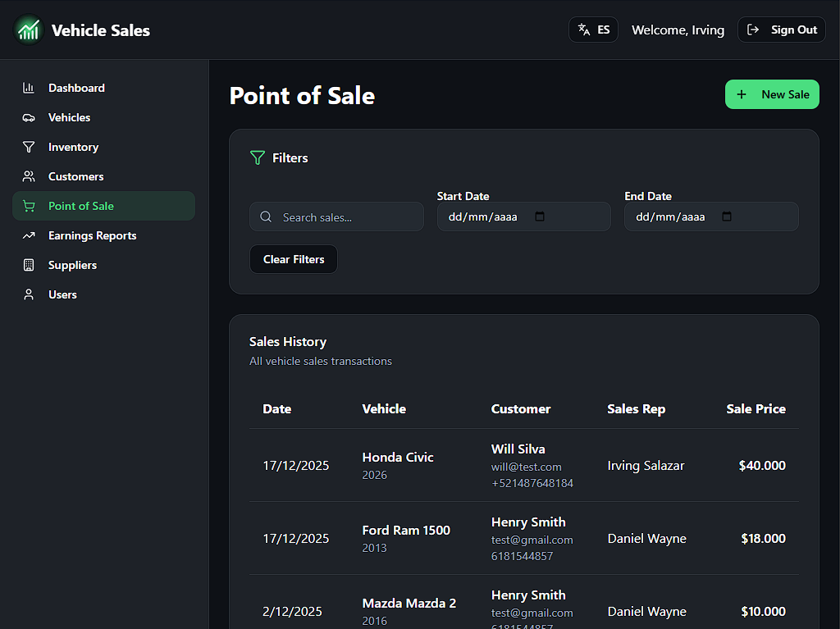
Task: Open Earnings Reports
Action: click(x=104, y=235)
